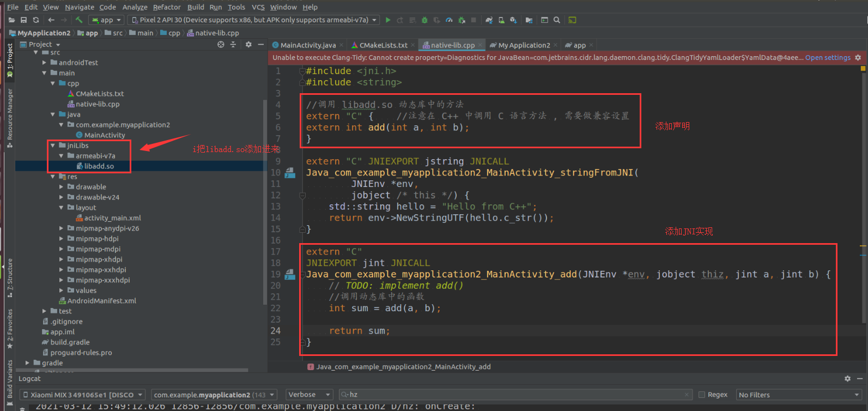
Task: Click the Open file toolbar icon
Action: pyautogui.click(x=11, y=20)
